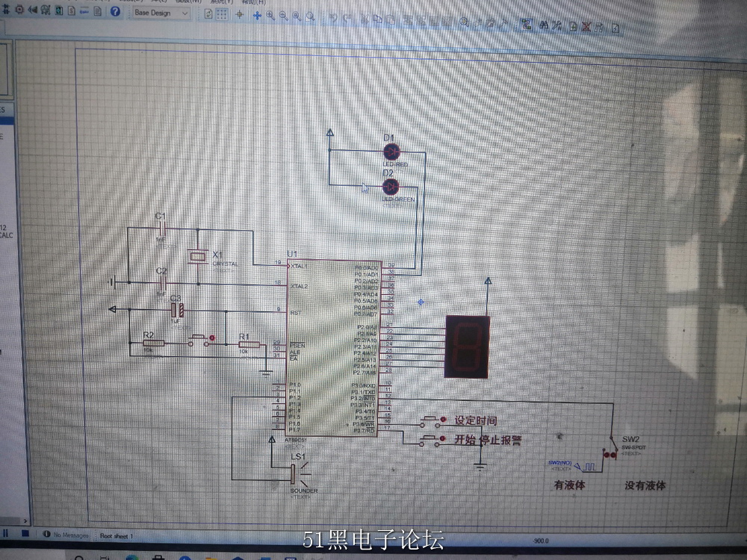Click the No Messages status indicator
747x560 pixels.
(66, 535)
